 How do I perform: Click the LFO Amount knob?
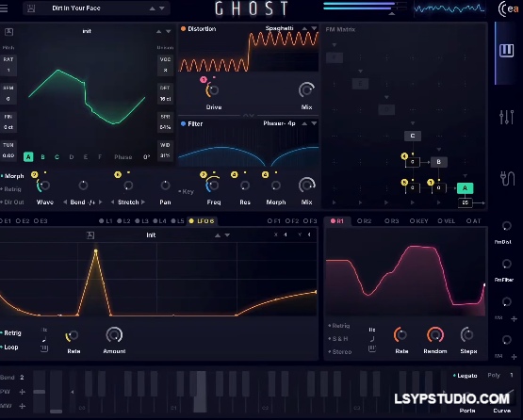114,334
